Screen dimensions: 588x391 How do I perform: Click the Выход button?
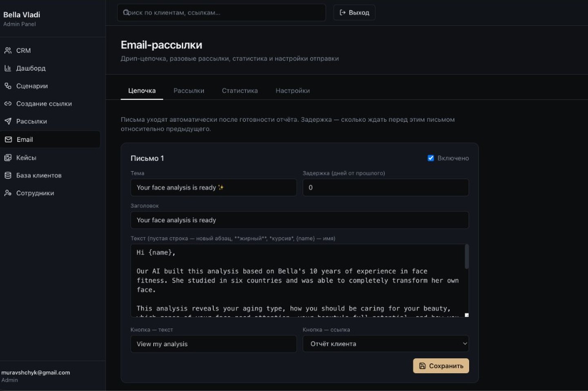tap(354, 13)
